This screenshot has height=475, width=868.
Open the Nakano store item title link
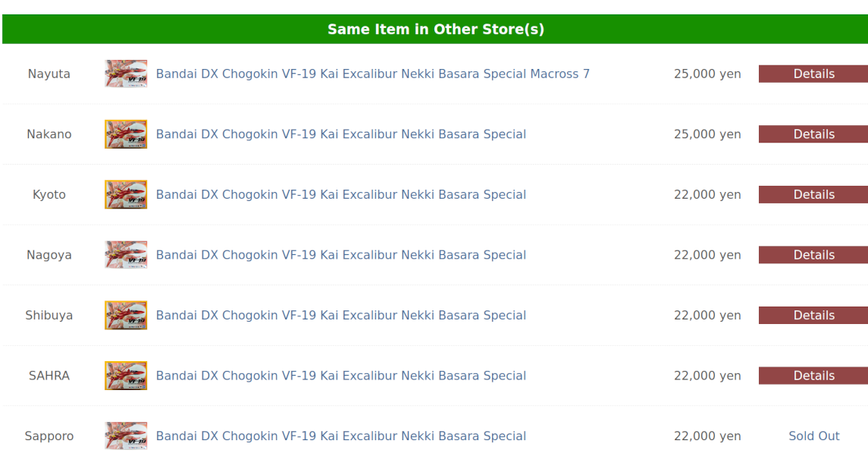pyautogui.click(x=340, y=134)
